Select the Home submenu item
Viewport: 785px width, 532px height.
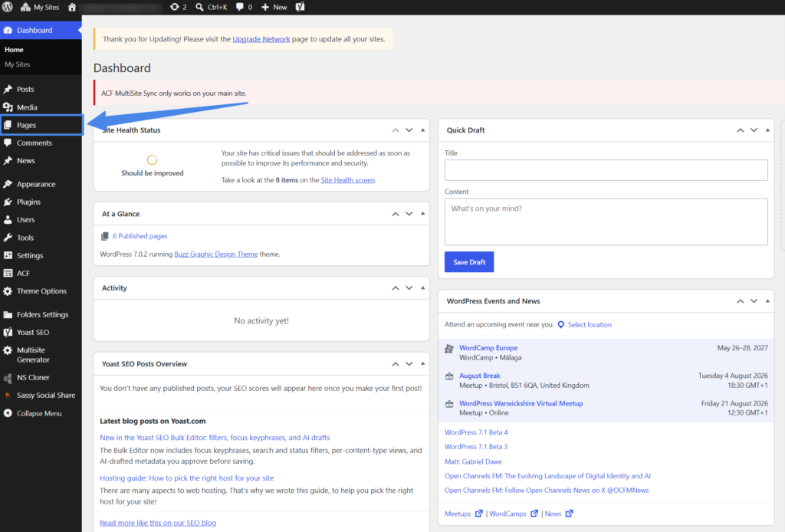[14, 50]
